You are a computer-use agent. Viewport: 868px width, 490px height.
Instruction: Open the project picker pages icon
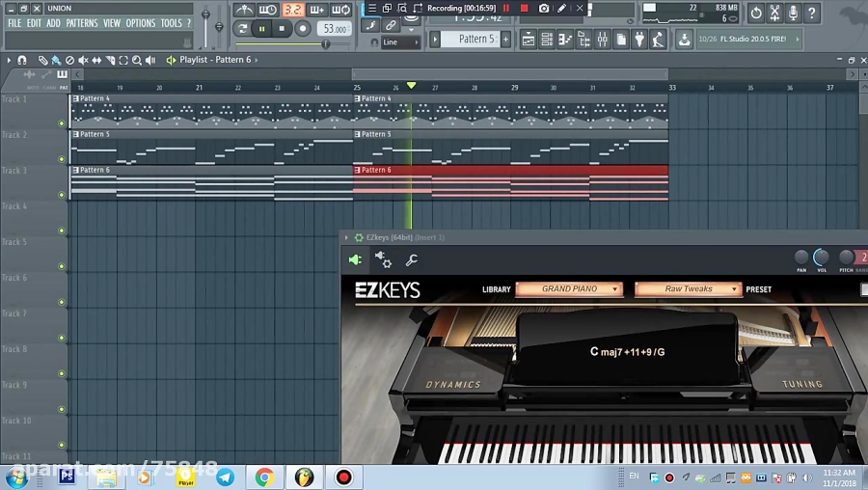[x=621, y=40]
